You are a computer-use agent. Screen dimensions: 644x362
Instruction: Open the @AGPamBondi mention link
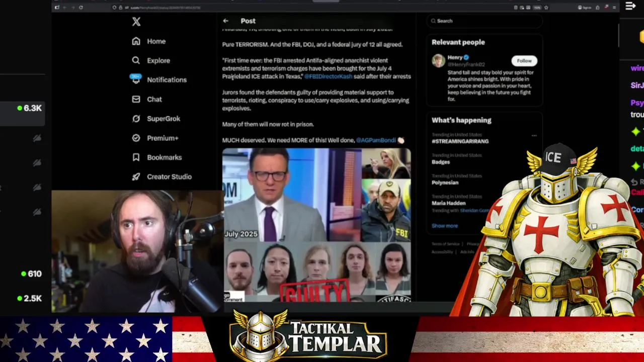[x=376, y=140]
